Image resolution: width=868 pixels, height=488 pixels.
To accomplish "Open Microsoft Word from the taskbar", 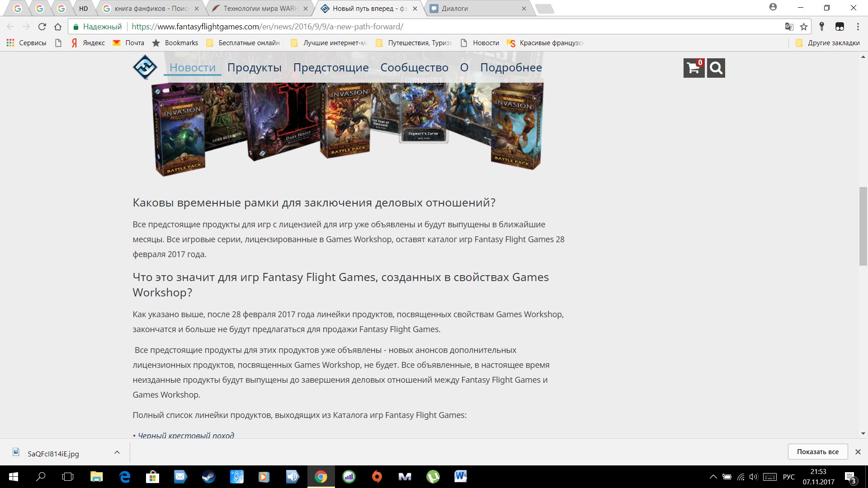I will click(461, 477).
